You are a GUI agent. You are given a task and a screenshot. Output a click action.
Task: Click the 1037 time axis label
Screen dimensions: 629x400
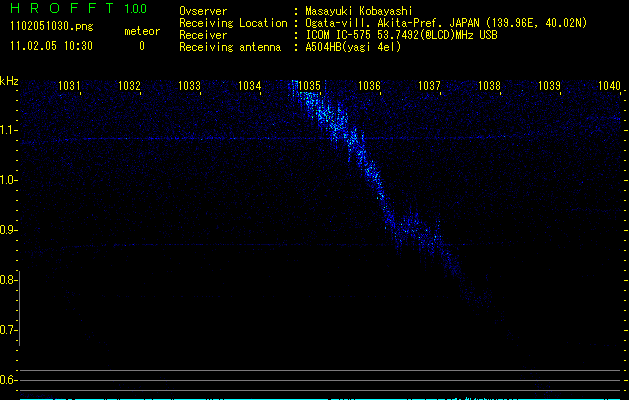429,85
